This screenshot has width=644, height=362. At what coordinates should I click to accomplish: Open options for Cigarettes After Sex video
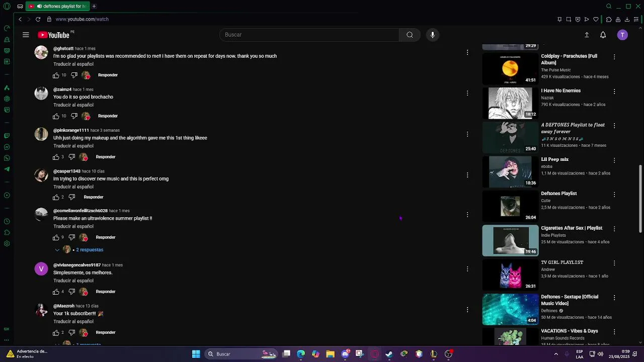tap(614, 229)
